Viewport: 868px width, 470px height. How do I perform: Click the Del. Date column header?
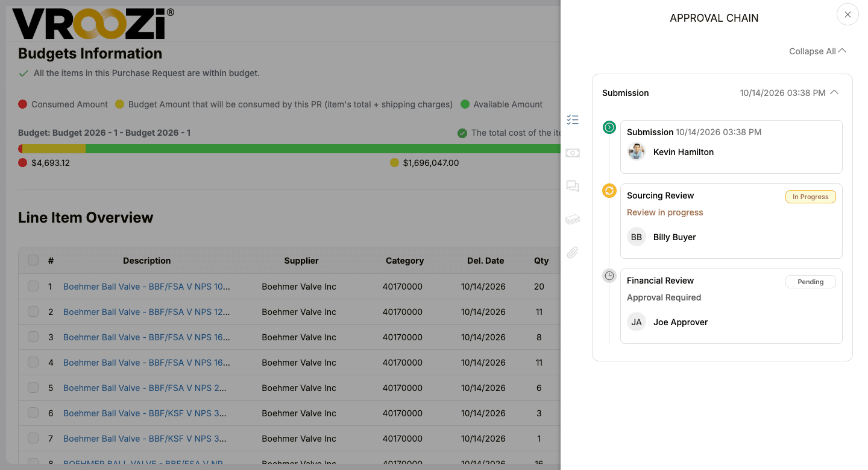click(486, 261)
